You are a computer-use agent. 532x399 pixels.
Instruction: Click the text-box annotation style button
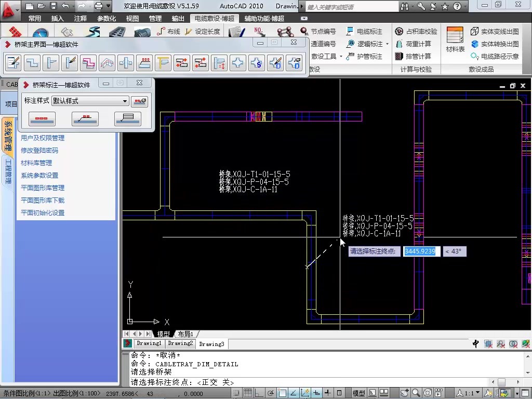click(128, 119)
